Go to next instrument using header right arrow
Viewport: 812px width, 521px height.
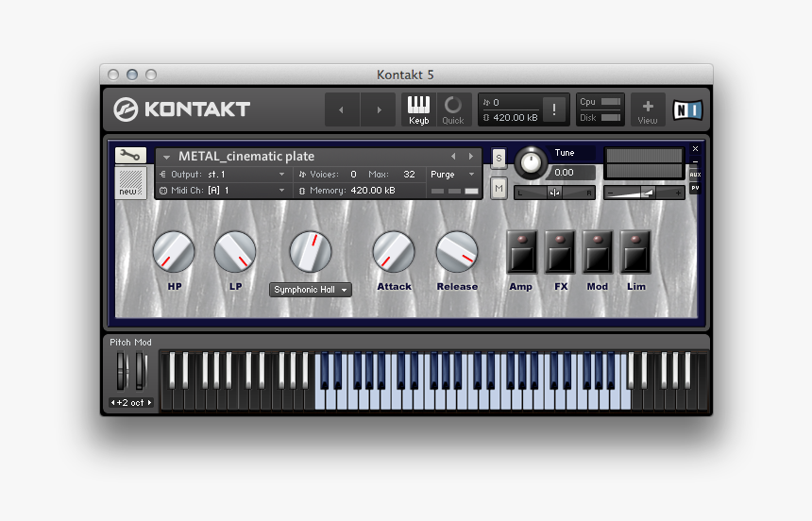pos(379,109)
